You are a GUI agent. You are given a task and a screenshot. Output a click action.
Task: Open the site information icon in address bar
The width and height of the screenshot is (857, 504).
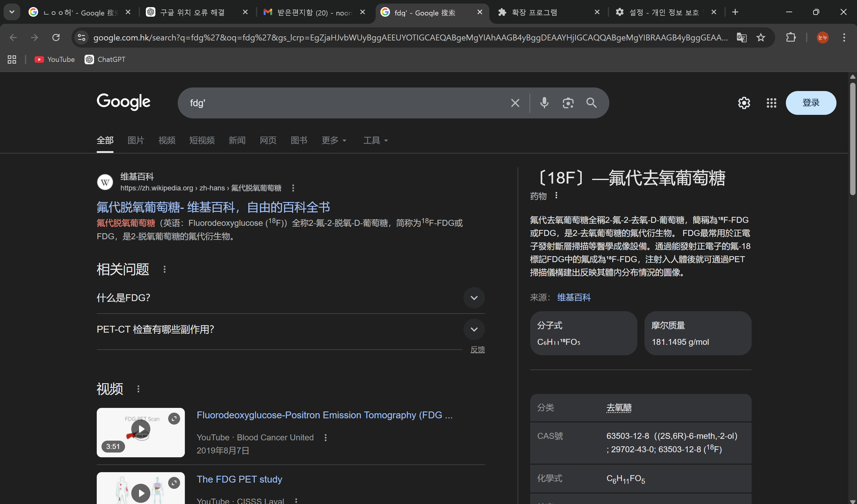click(x=82, y=37)
